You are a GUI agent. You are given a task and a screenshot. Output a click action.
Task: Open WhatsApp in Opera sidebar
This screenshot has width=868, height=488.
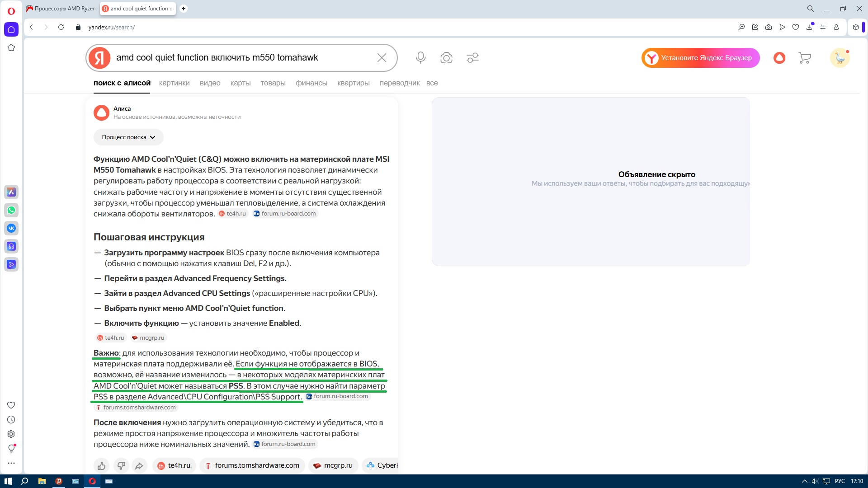[x=11, y=210]
